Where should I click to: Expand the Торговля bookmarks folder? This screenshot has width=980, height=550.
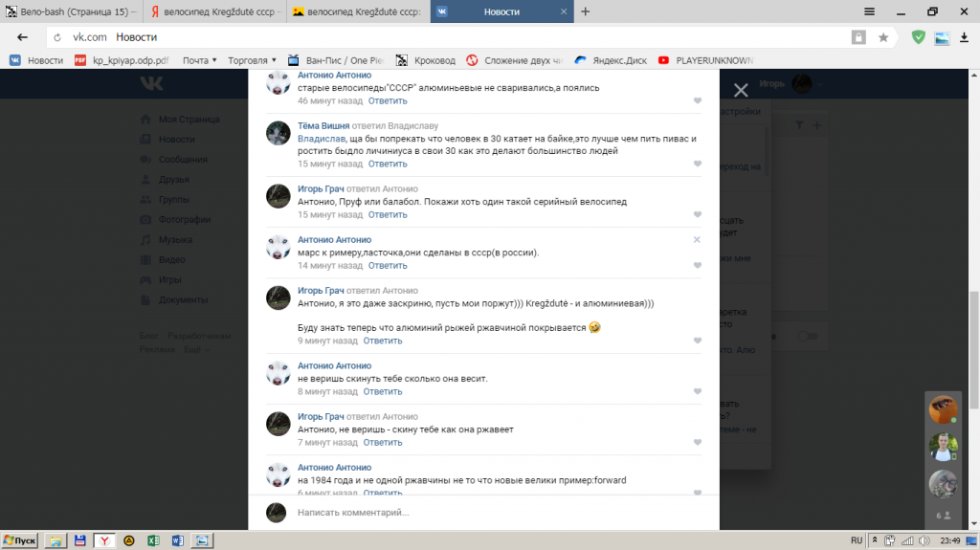(255, 60)
